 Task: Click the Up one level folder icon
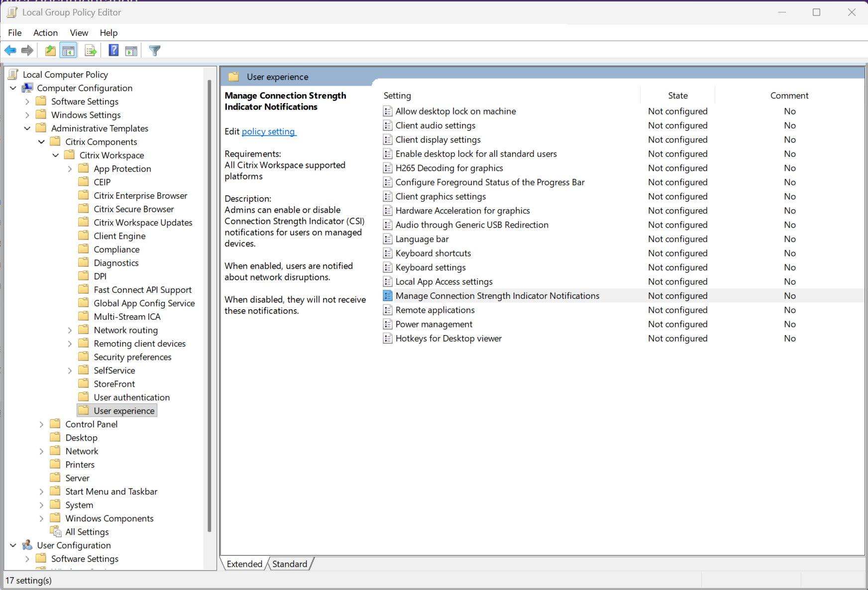pos(50,50)
